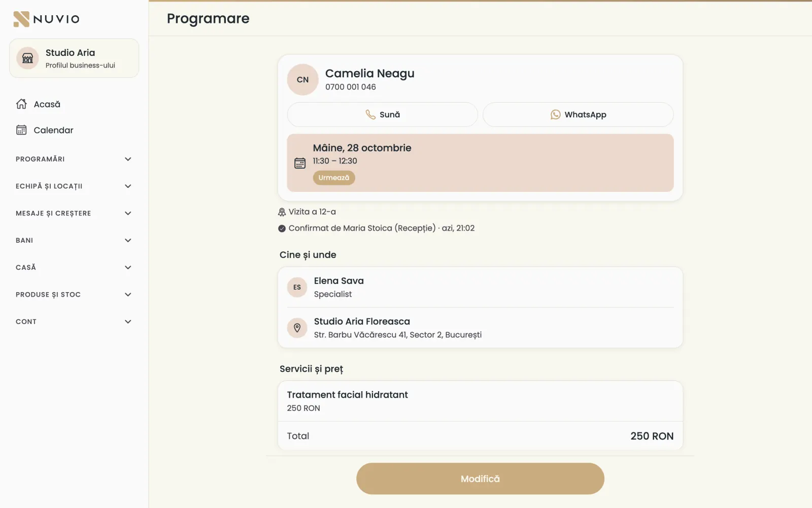Expand the Mesaje și creștere chevron

pos(128,213)
